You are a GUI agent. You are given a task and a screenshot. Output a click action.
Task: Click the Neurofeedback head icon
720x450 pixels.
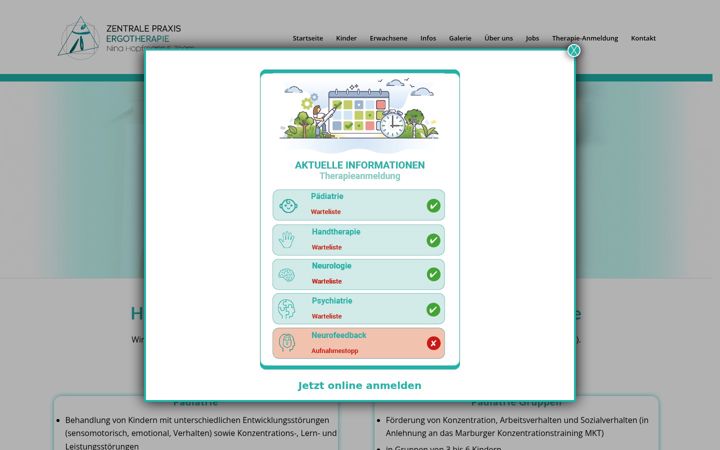(x=287, y=343)
